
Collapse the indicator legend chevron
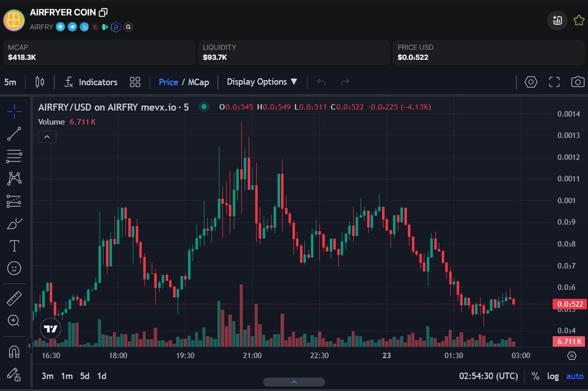click(47, 136)
